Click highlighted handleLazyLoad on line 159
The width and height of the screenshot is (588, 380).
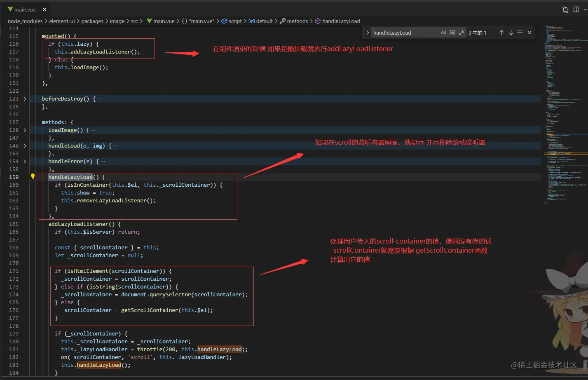point(70,177)
